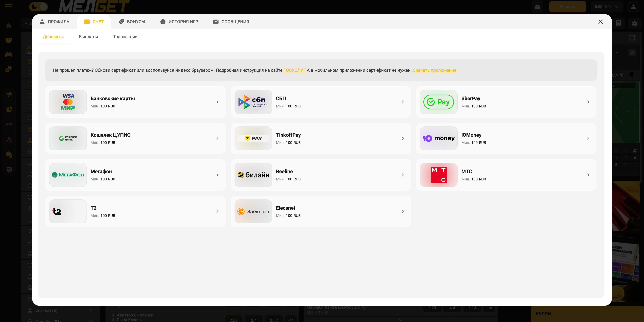
Task: Close the account dialog with X
Action: 600,22
